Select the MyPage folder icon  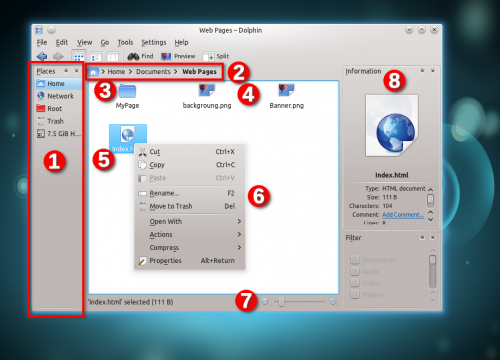(x=127, y=91)
